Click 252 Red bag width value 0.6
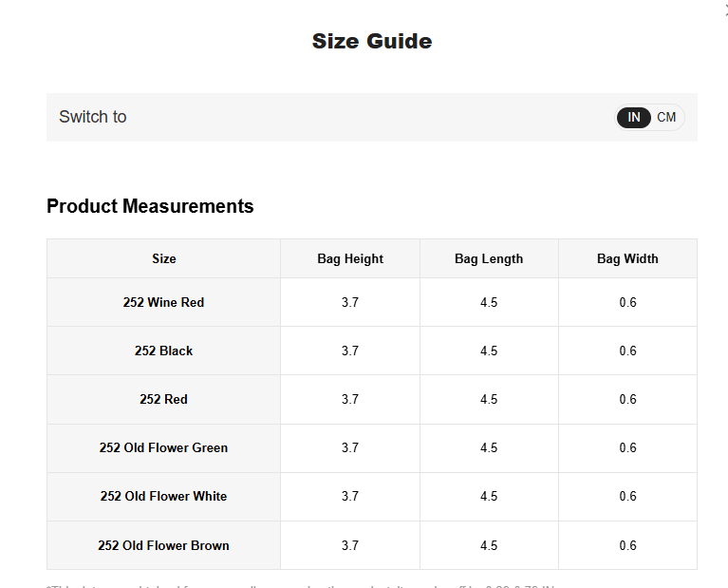Viewport: 728px width, 588px height. pyautogui.click(x=627, y=399)
